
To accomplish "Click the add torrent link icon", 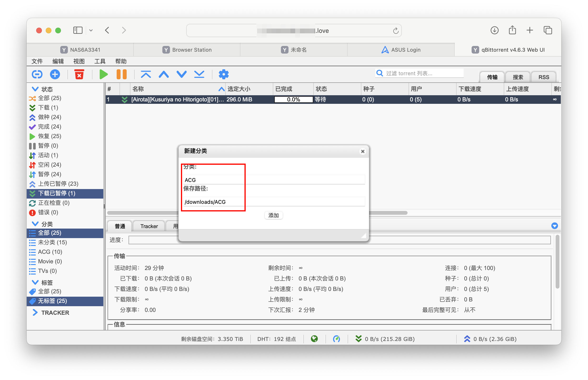I will 37,74.
